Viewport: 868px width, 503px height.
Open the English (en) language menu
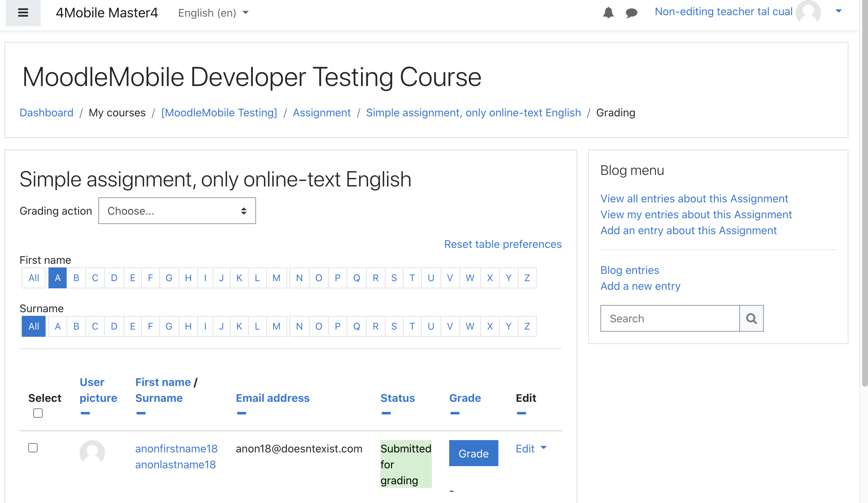(x=213, y=13)
